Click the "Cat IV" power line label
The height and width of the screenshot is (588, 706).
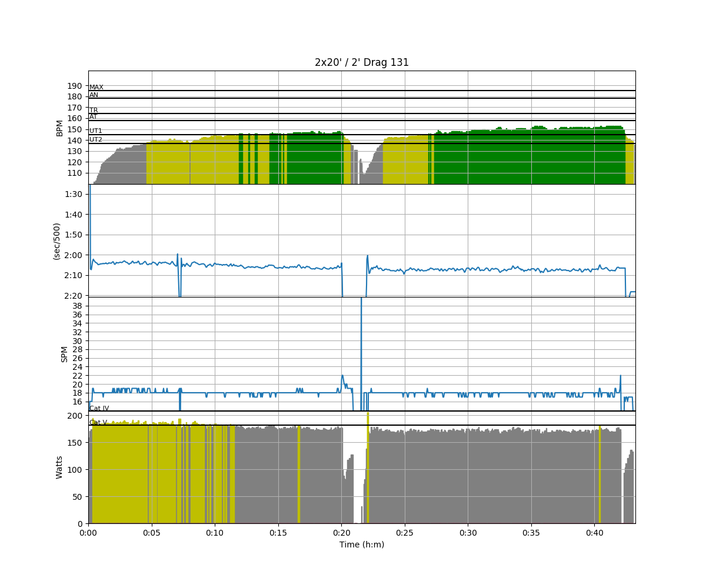pos(99,408)
